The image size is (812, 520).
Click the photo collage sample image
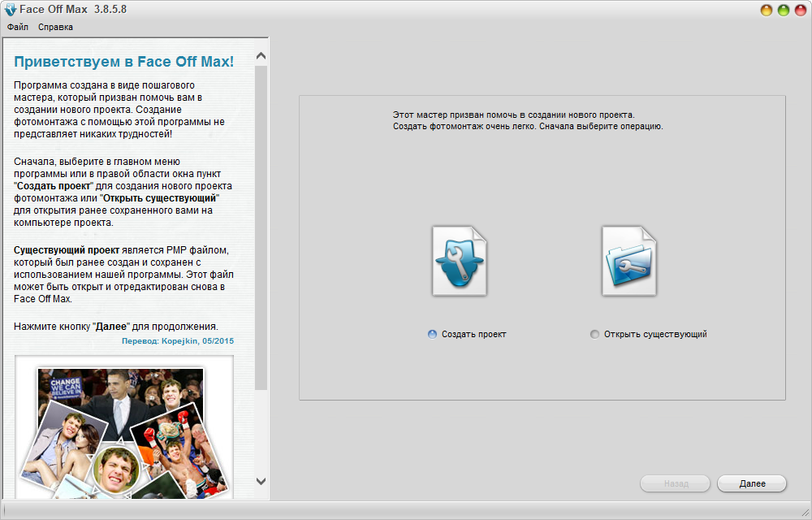pos(123,427)
